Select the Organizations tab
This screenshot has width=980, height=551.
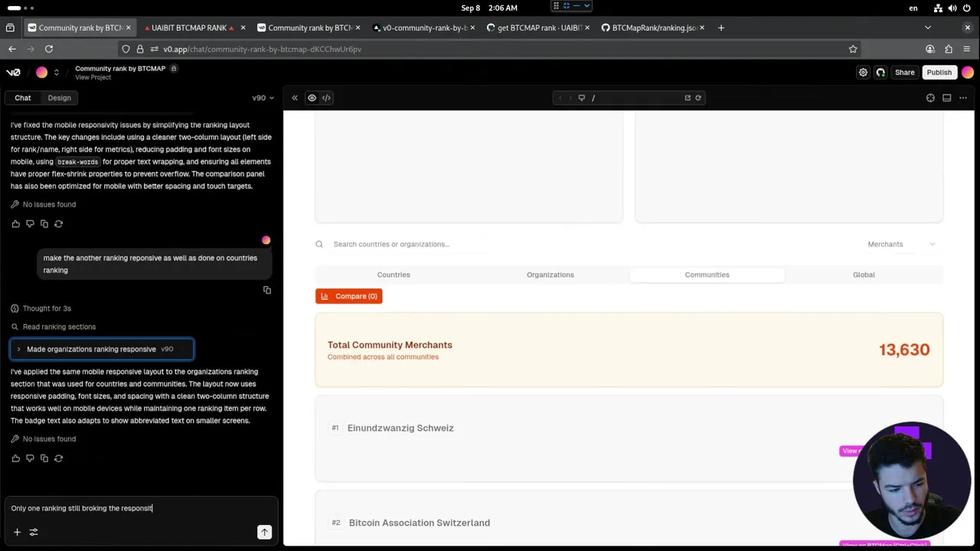(550, 275)
